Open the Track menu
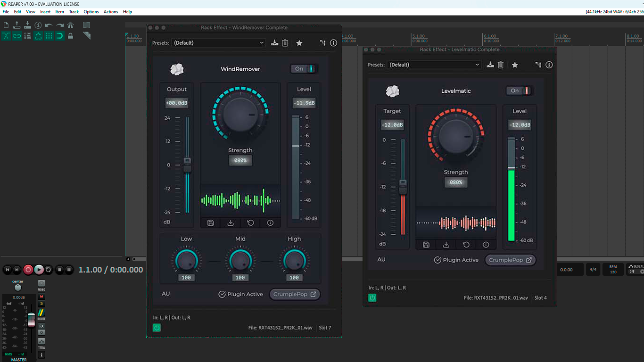 coord(74,12)
